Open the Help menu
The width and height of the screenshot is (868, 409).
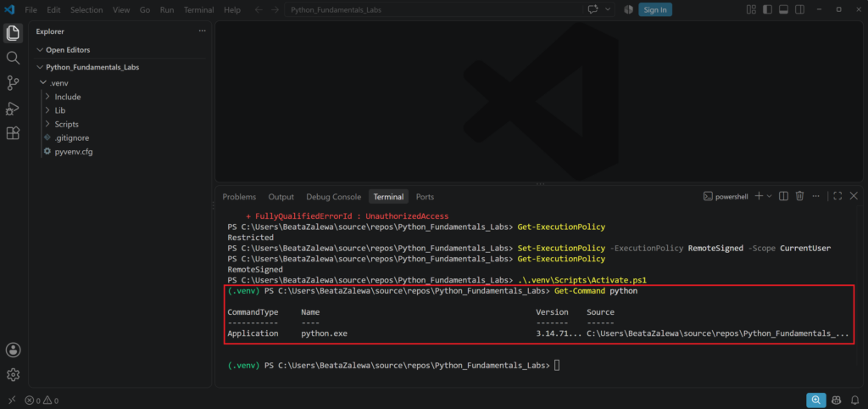point(232,10)
